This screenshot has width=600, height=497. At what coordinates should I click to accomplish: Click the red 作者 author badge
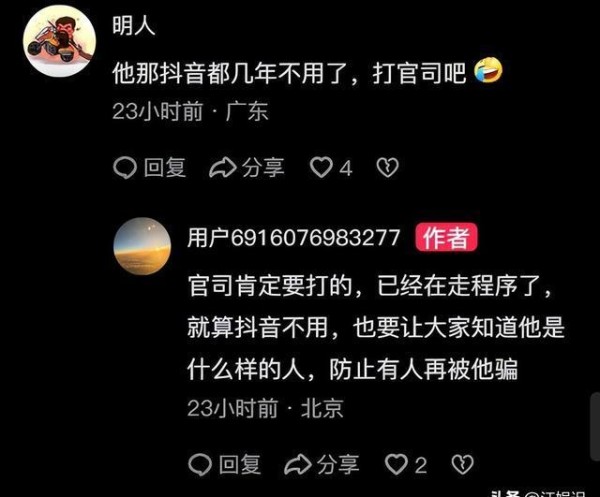click(x=446, y=237)
